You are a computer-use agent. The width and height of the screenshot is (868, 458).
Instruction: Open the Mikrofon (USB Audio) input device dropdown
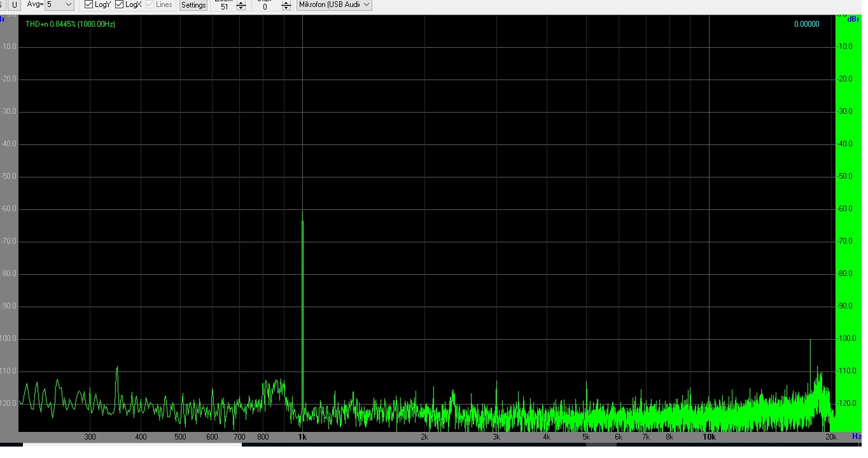[x=335, y=4]
